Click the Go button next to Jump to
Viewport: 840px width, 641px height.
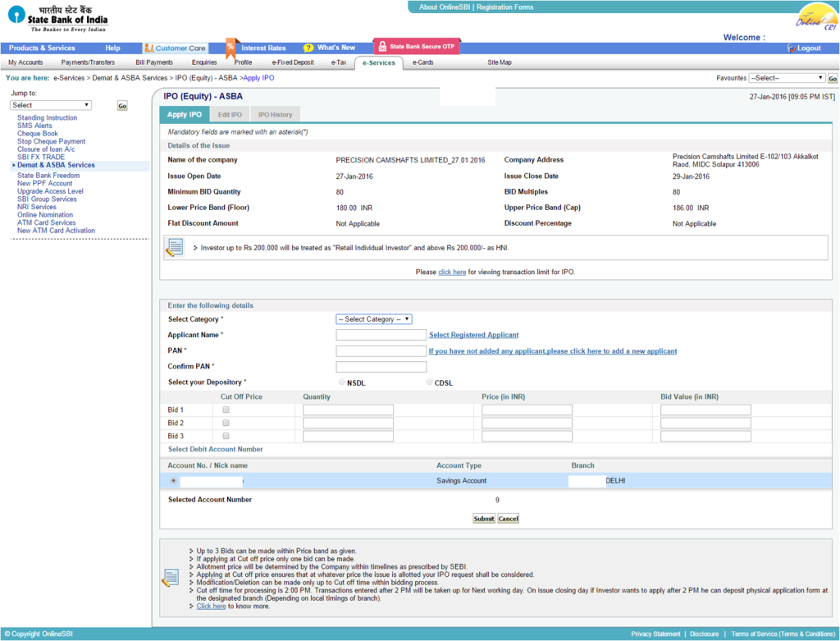point(122,106)
